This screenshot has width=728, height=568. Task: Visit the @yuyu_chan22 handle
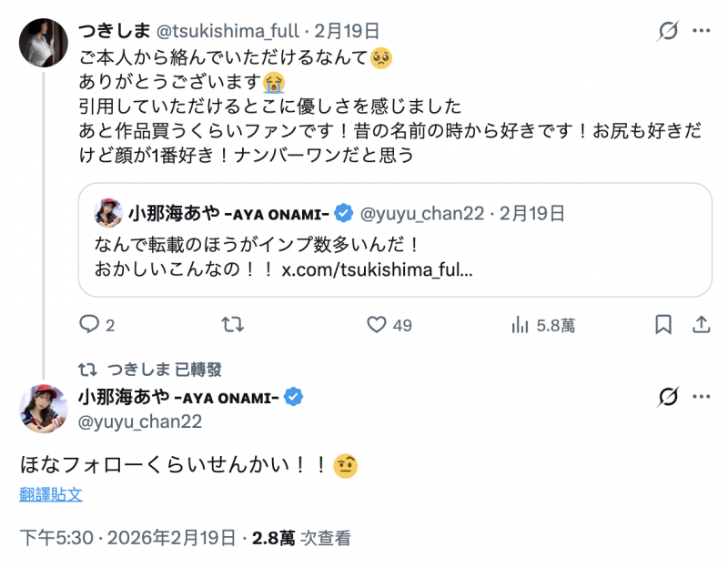point(138,421)
